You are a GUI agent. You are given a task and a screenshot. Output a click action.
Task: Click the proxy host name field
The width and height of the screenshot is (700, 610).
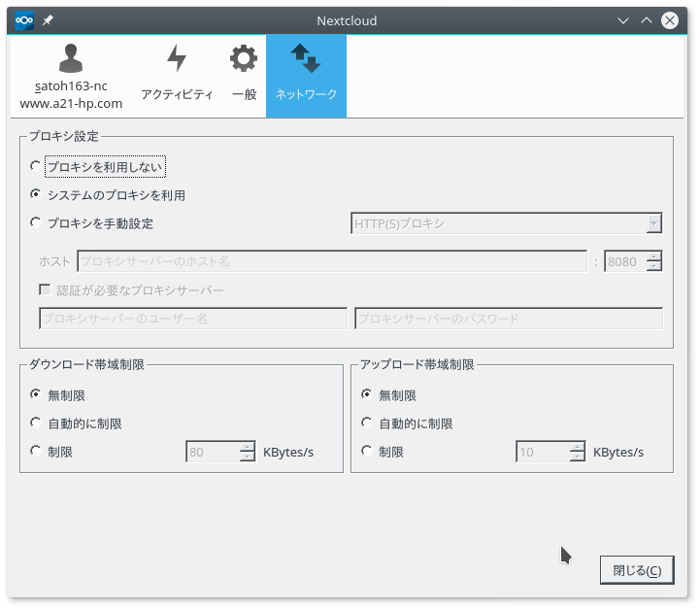coord(332,261)
